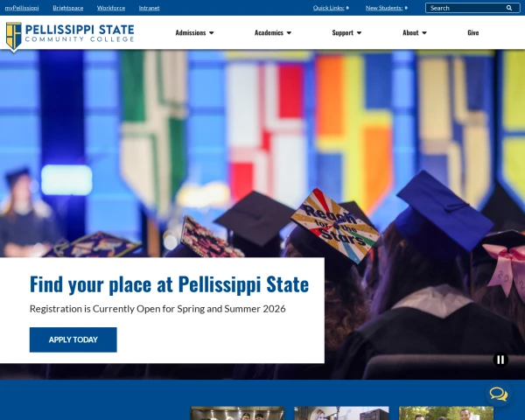The height and width of the screenshot is (420, 525).
Task: Open the Brightspace link
Action: point(68,8)
